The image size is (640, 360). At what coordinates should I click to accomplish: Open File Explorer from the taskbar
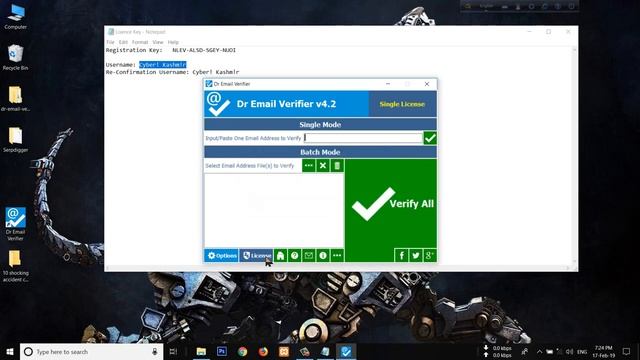pos(201,351)
